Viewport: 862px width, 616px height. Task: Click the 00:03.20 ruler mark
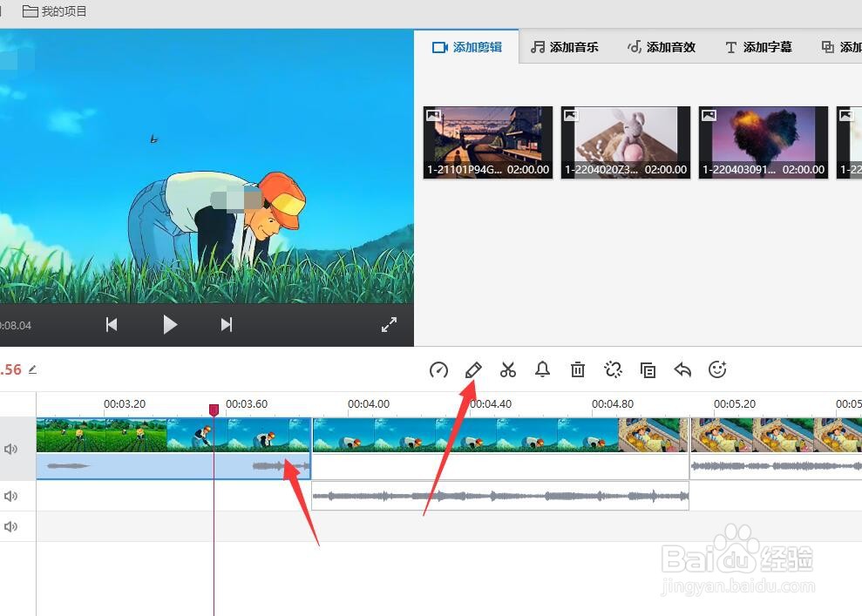[x=125, y=404]
